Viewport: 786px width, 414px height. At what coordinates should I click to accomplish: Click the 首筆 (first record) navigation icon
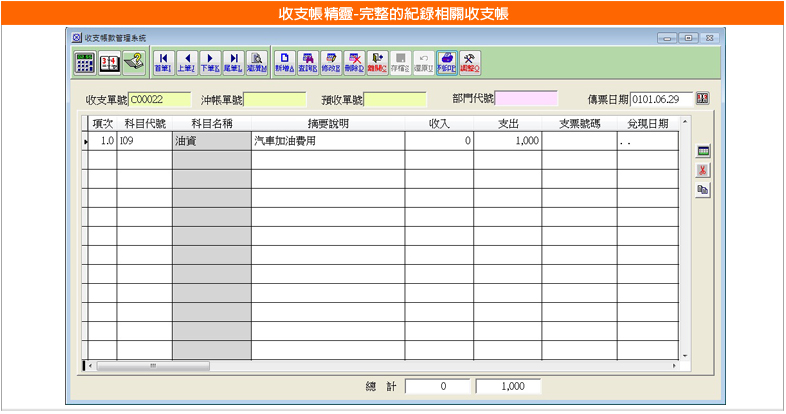click(162, 62)
